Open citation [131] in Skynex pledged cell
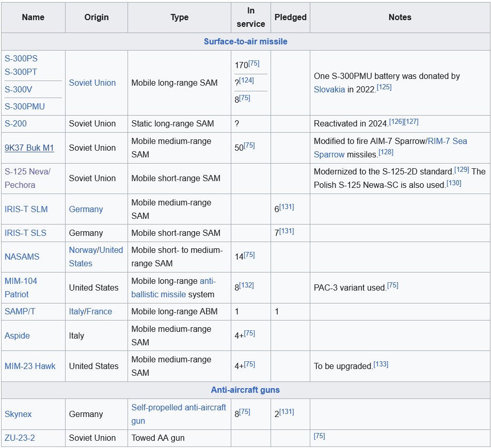This screenshot has width=491, height=448. (287, 412)
